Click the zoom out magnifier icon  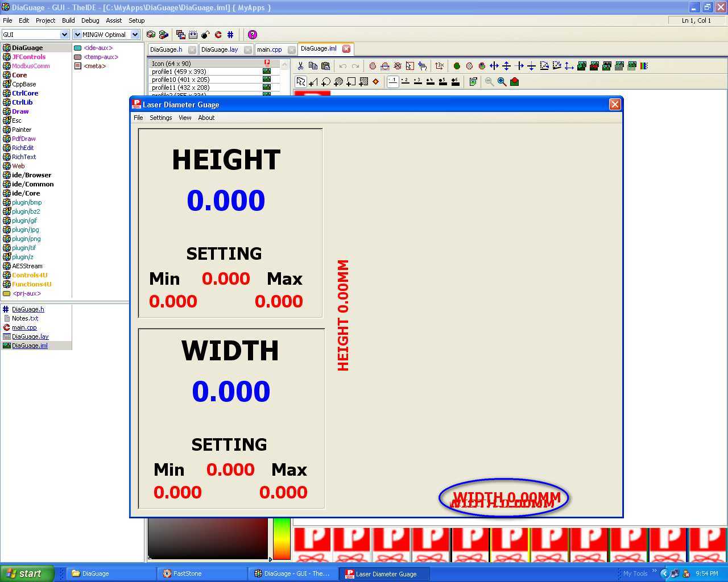[489, 82]
